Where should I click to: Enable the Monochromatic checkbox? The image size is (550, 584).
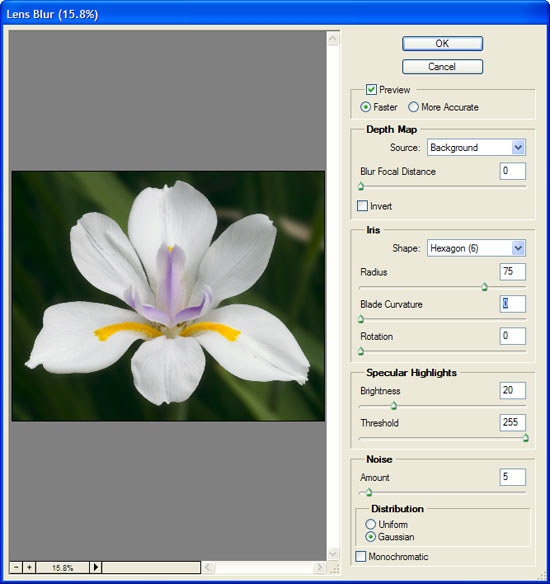[x=360, y=556]
